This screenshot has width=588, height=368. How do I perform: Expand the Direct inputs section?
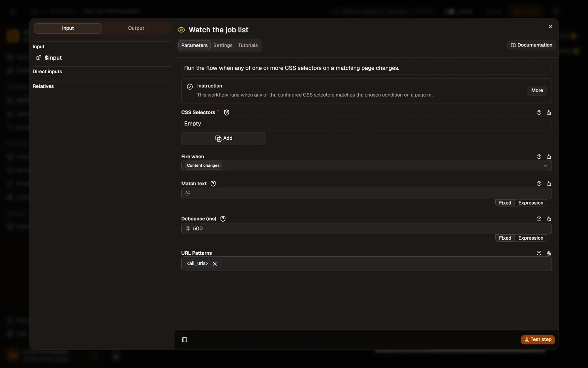tap(47, 72)
